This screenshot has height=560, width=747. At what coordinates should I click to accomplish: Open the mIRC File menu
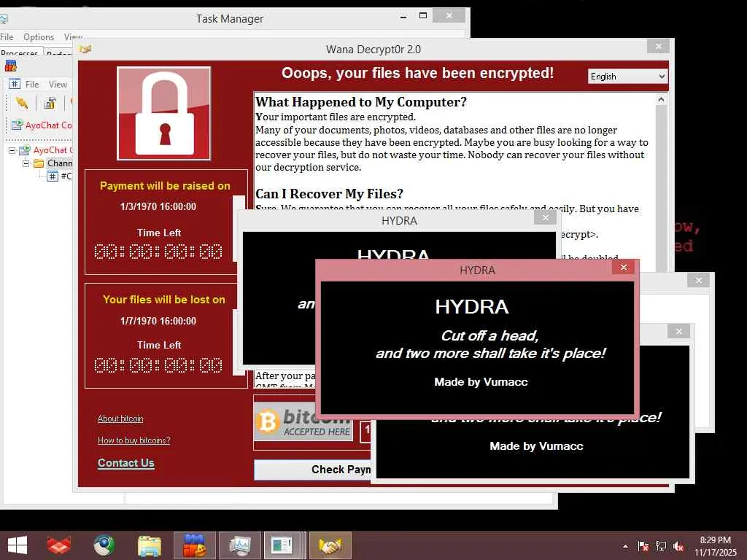pyautogui.click(x=32, y=85)
